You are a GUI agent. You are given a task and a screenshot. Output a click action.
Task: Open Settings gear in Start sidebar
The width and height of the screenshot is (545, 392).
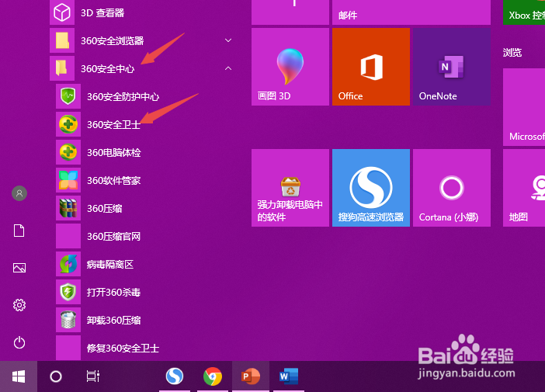click(x=19, y=305)
